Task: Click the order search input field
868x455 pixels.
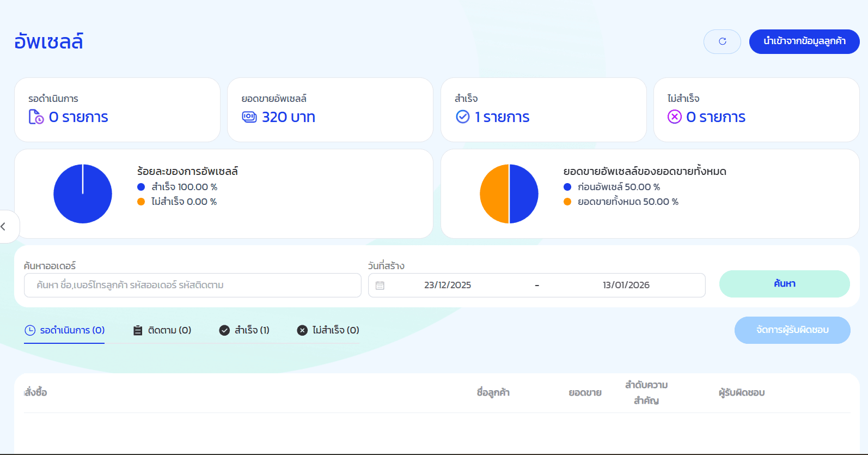Action: click(x=193, y=286)
